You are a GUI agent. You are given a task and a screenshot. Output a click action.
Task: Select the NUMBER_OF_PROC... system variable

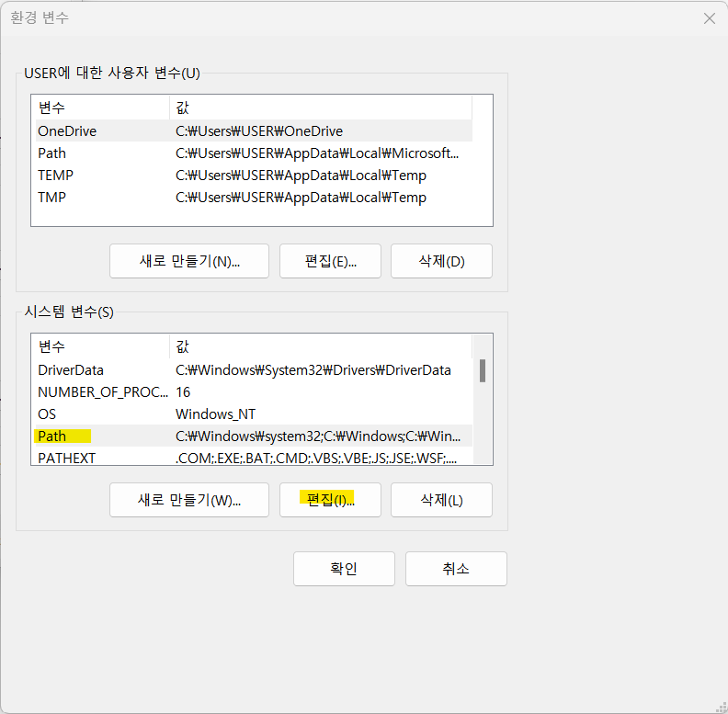[x=254, y=392]
